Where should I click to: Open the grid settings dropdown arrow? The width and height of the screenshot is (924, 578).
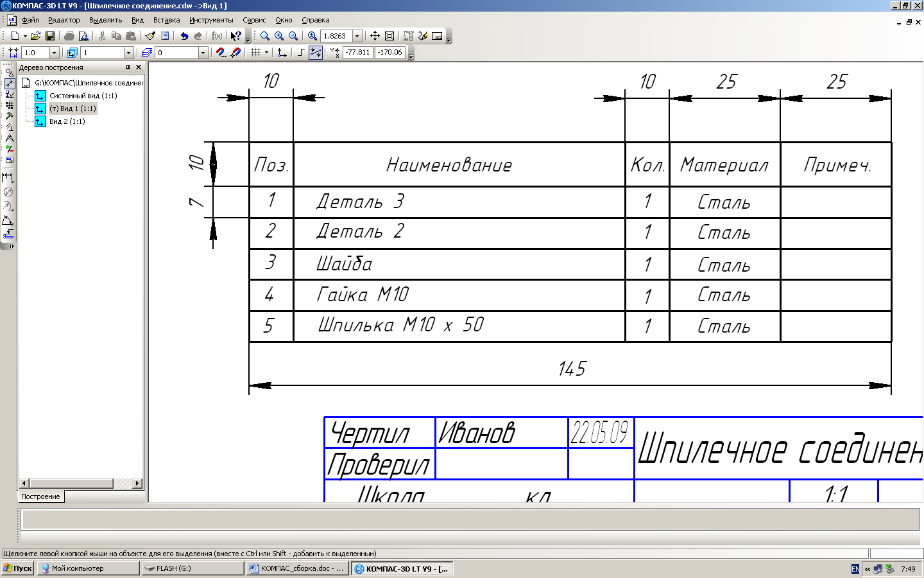266,53
